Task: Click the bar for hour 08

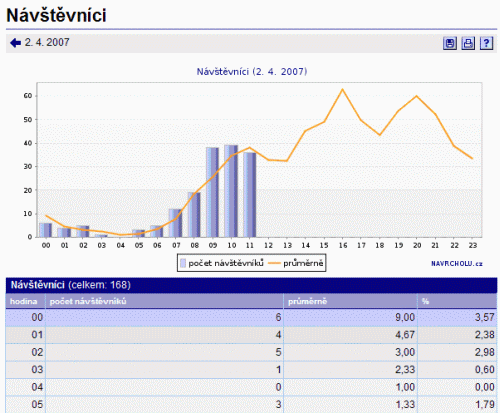Action: pos(194,215)
